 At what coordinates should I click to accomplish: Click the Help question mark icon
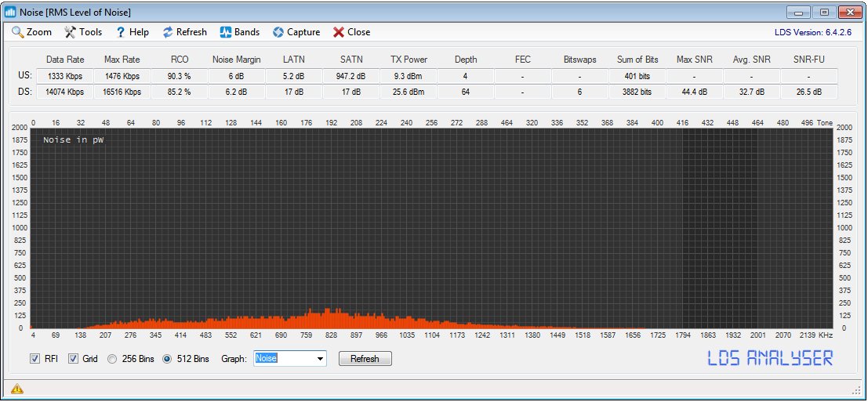pos(121,32)
